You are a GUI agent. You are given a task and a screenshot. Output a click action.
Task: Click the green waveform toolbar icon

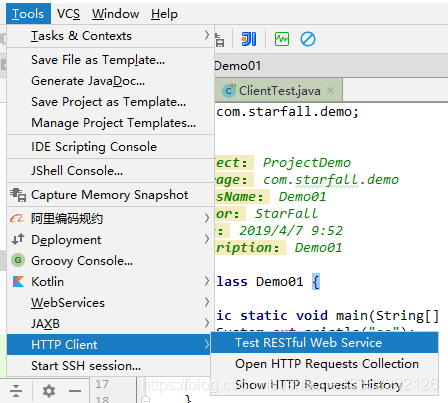[x=282, y=39]
